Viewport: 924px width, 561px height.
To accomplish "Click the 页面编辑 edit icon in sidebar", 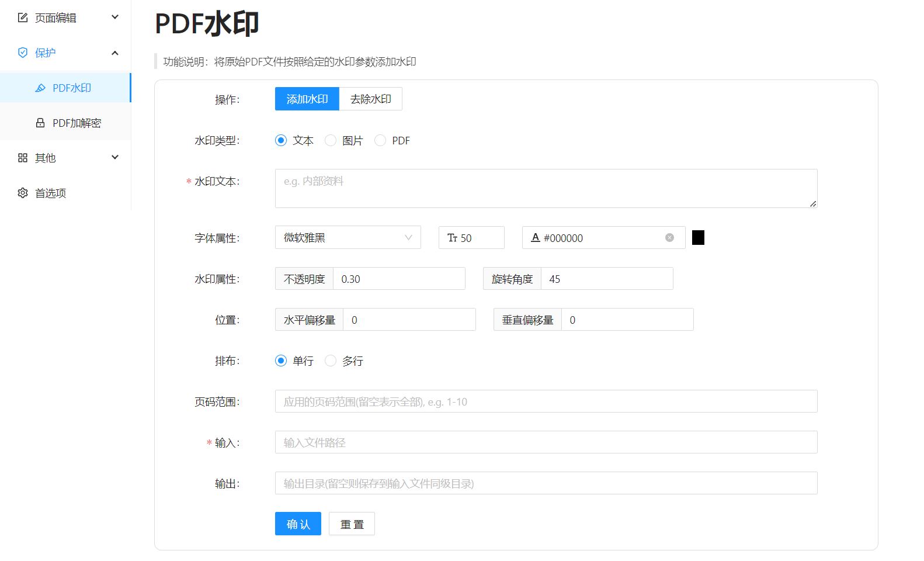I will coord(23,18).
